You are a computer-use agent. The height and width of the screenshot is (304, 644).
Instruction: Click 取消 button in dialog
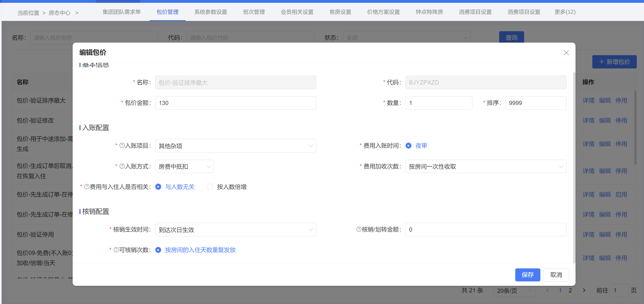[x=556, y=275]
